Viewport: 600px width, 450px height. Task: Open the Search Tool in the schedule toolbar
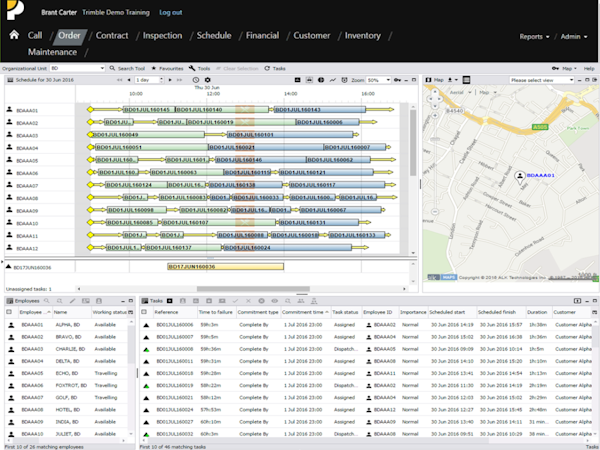tap(127, 68)
